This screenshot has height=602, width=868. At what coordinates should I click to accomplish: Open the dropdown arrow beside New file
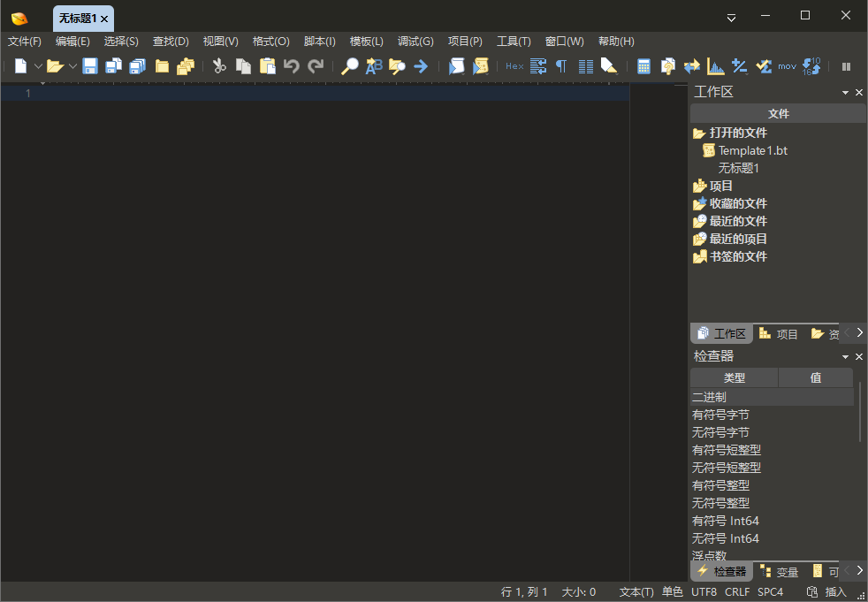tap(38, 66)
